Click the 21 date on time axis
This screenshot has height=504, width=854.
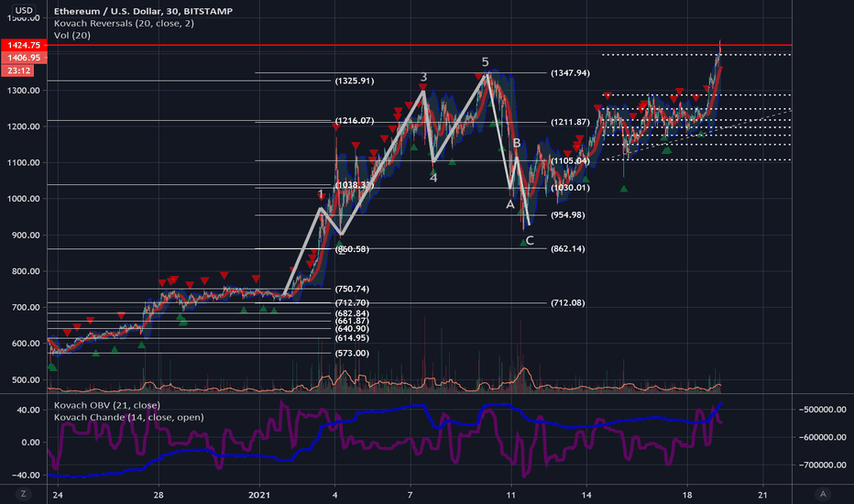762,495
